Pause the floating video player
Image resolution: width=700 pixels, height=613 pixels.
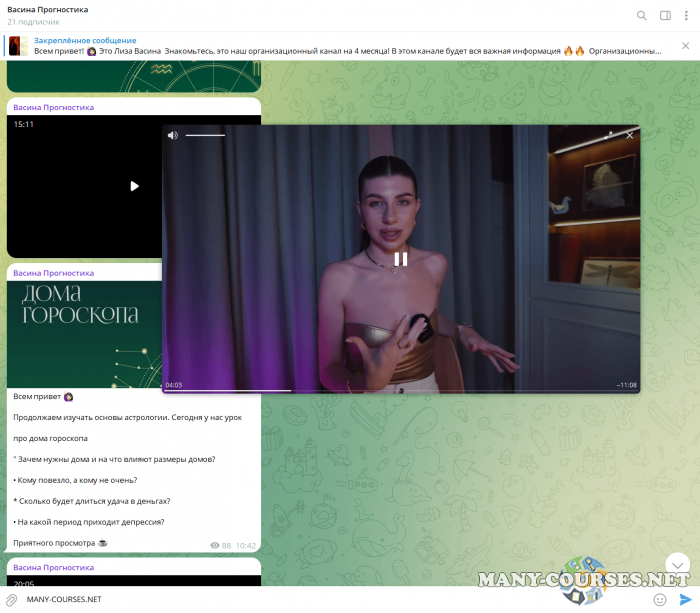(x=400, y=259)
